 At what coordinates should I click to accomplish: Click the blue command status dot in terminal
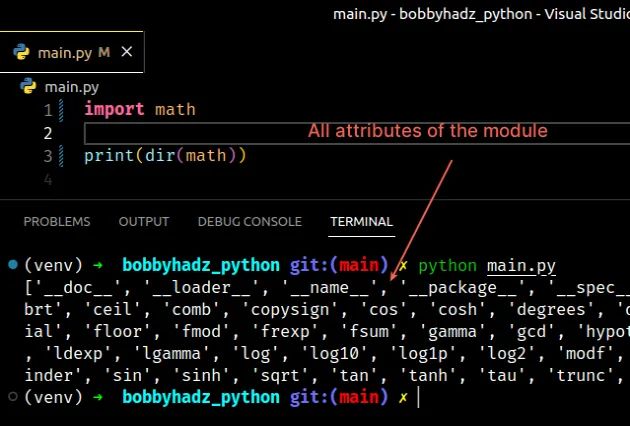pyautogui.click(x=13, y=264)
